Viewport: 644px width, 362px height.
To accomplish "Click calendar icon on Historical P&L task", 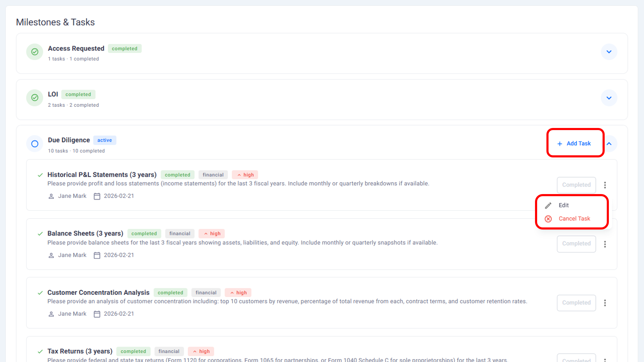I will [x=97, y=196].
